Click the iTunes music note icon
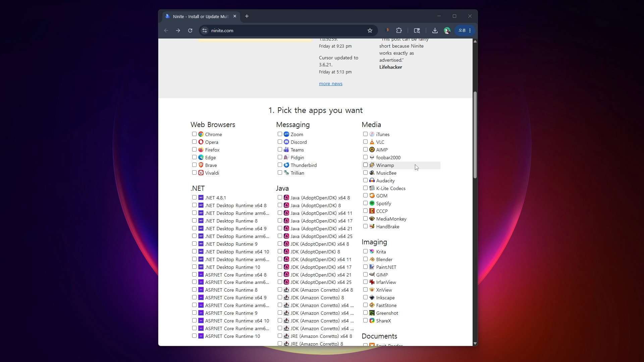The height and width of the screenshot is (362, 644). pos(372,134)
